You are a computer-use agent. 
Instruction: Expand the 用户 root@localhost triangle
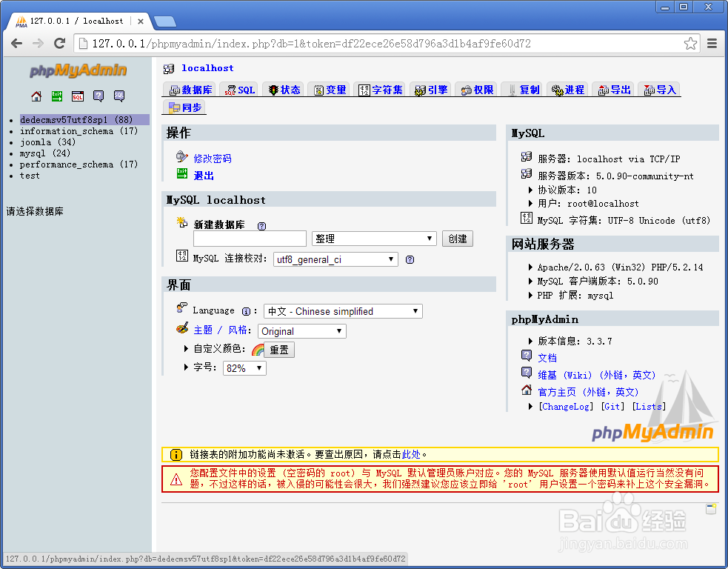tap(531, 204)
